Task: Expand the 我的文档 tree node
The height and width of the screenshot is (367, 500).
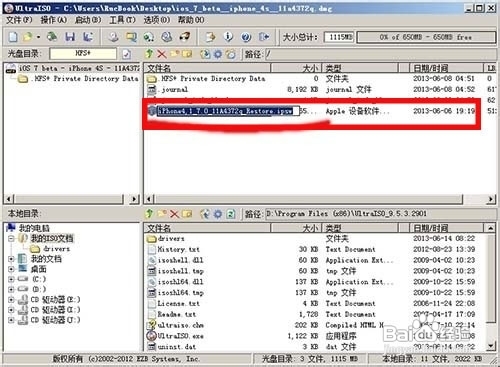Action: (x=11, y=259)
